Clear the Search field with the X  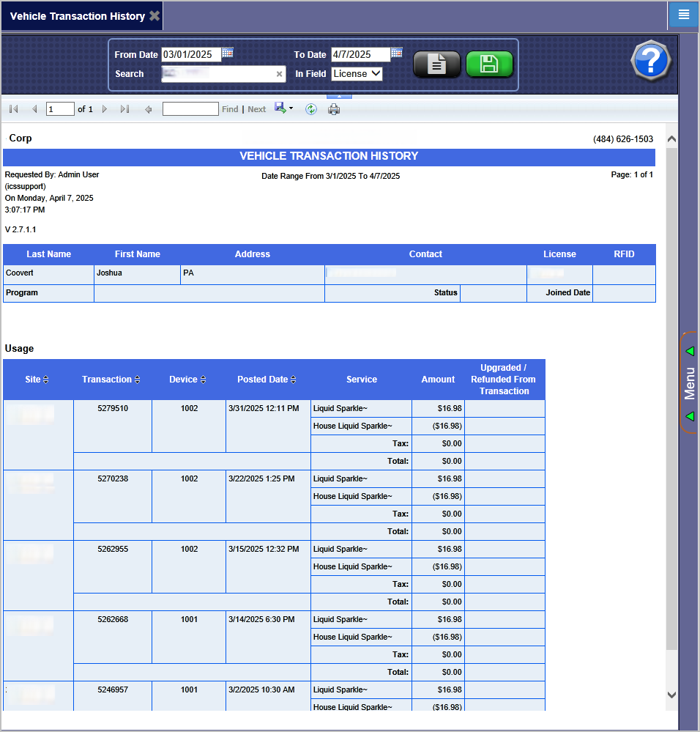click(x=279, y=74)
